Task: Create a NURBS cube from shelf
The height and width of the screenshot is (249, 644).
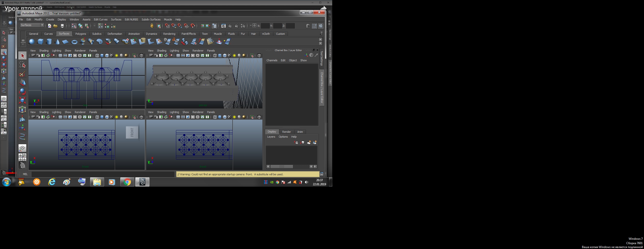Action: pos(40,41)
